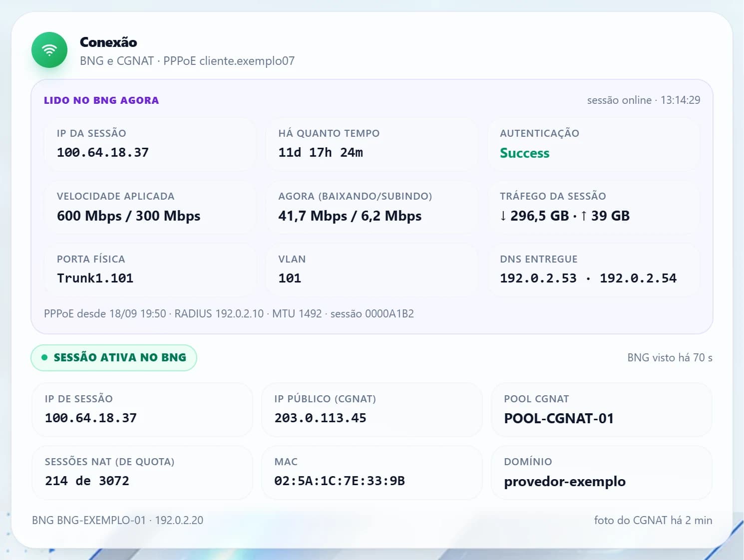Click the 'Success' authentication status
The height and width of the screenshot is (560, 744).
tap(525, 153)
